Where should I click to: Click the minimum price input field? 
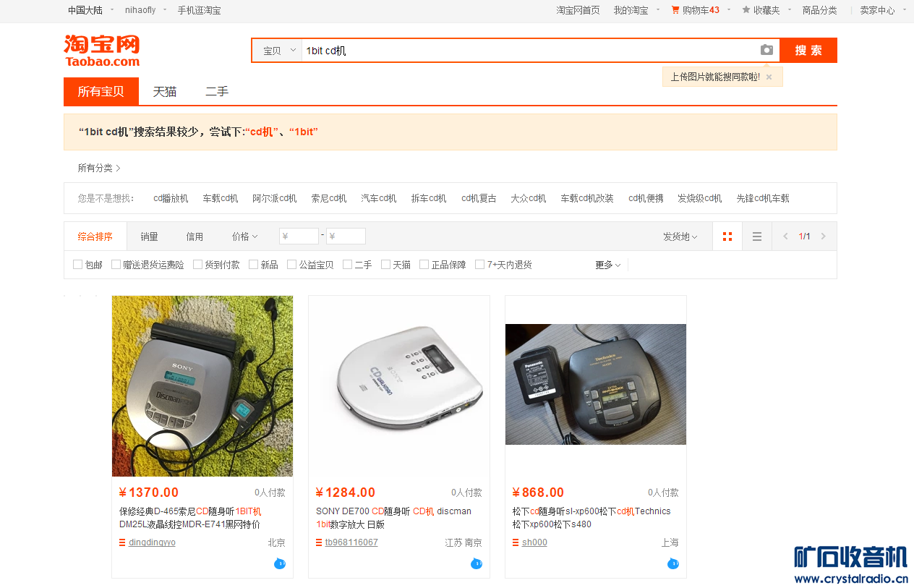pyautogui.click(x=299, y=237)
